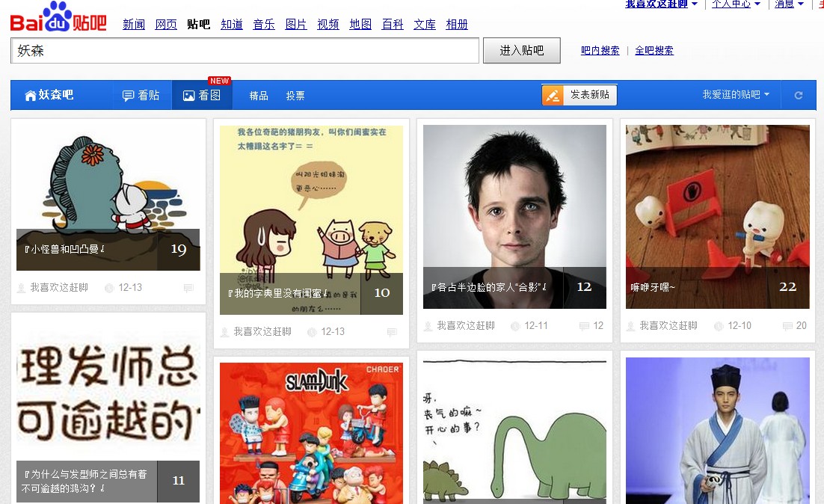Click 吧内搜索 link
The height and width of the screenshot is (504, 824).
click(x=600, y=50)
